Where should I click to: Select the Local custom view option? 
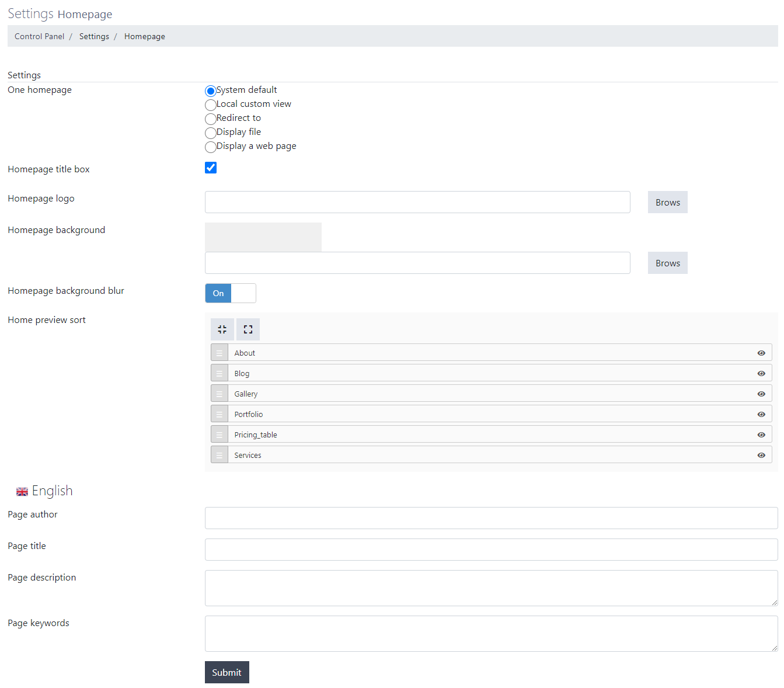(x=211, y=105)
